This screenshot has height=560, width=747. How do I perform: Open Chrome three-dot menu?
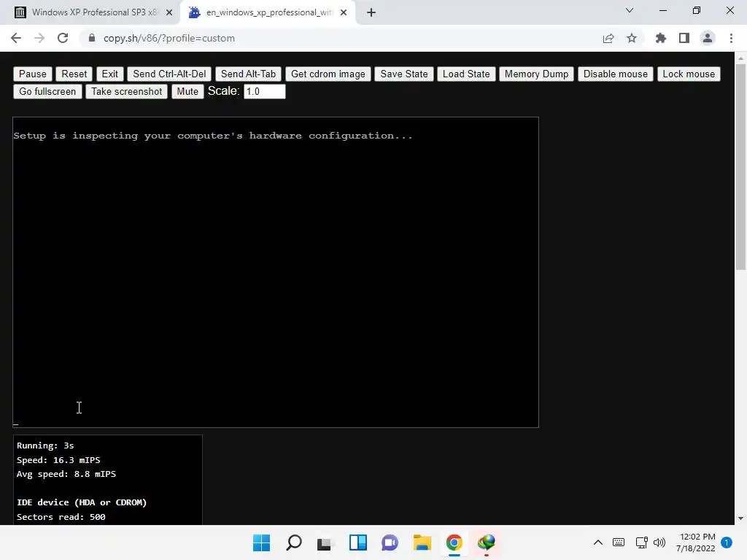coord(731,38)
